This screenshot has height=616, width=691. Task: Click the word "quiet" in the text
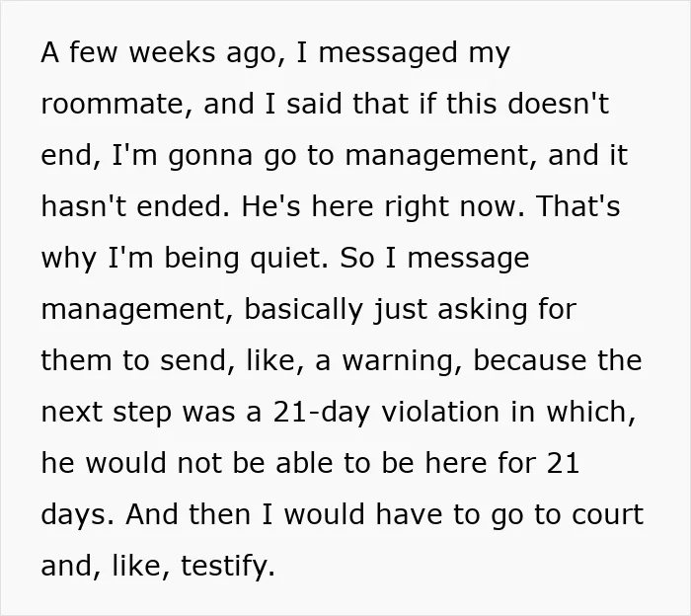click(x=286, y=259)
